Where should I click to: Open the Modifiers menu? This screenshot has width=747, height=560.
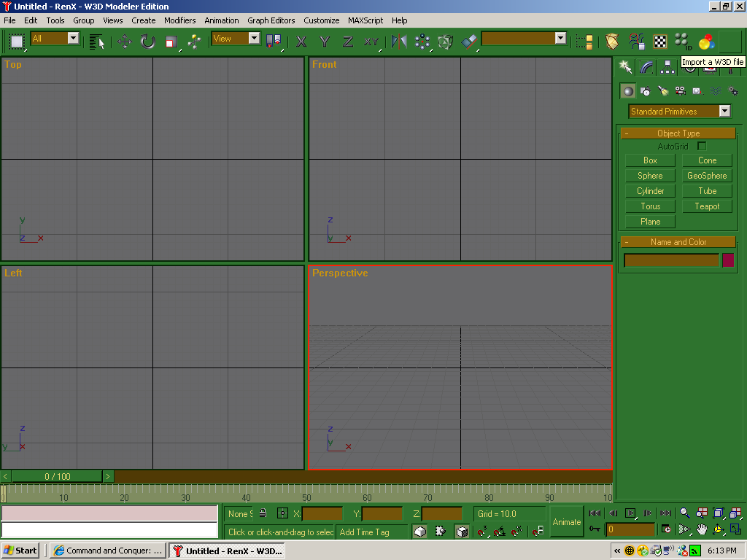click(179, 20)
